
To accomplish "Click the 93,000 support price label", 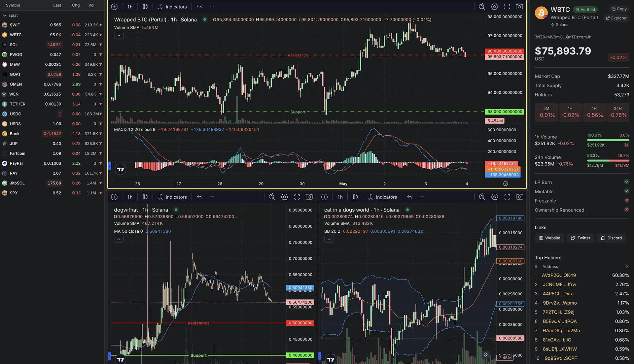I will point(505,112).
